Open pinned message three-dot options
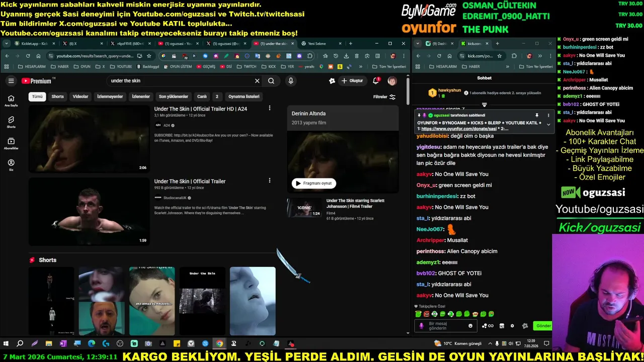Viewport: 644px width, 362px height. coord(548,115)
